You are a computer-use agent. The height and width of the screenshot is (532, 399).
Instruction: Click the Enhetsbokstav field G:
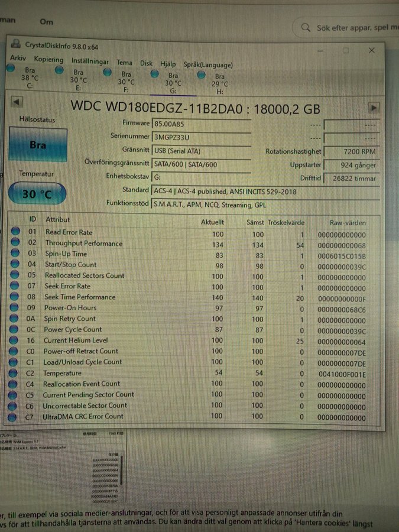[202, 177]
